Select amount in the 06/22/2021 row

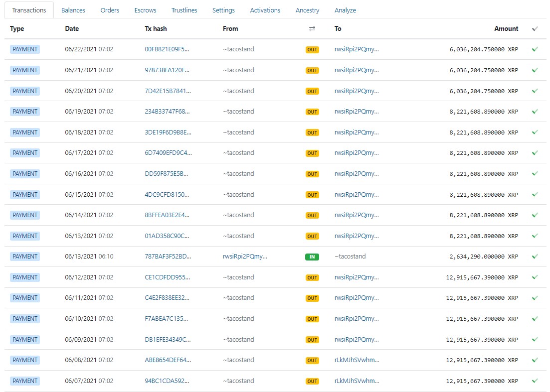[x=484, y=49]
